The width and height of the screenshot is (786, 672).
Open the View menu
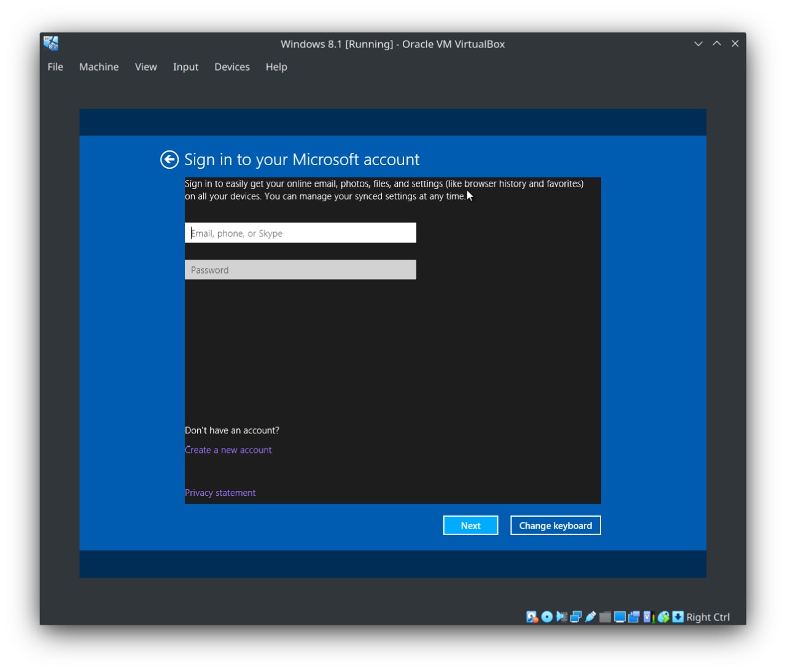146,67
